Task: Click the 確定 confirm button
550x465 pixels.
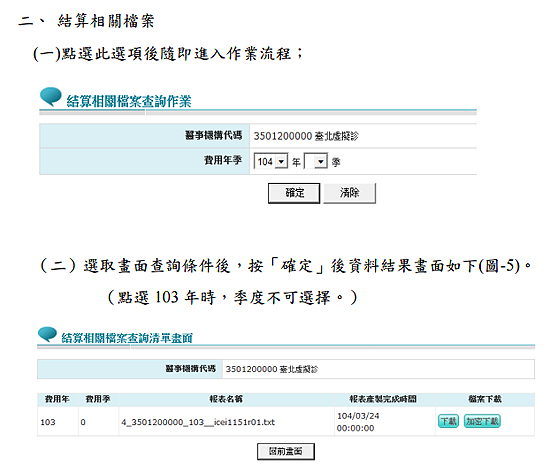Action: (x=294, y=193)
